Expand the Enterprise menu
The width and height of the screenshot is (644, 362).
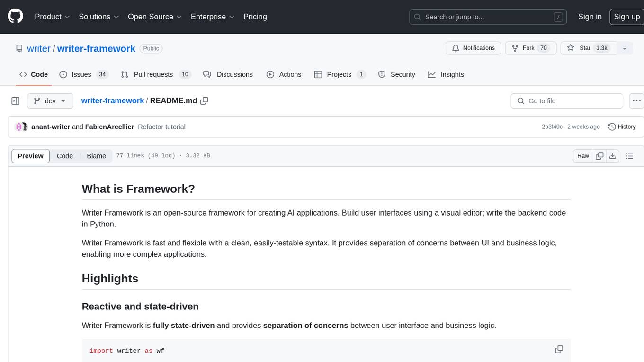pyautogui.click(x=213, y=17)
